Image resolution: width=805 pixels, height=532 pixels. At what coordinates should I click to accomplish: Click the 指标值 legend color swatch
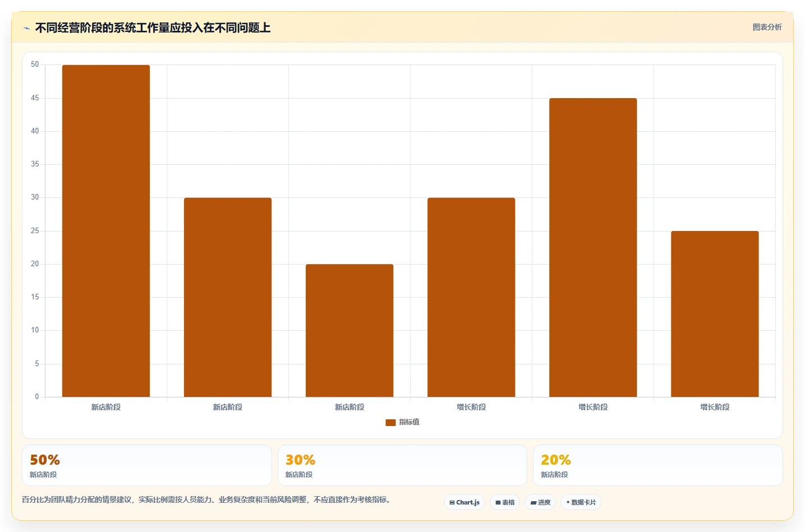[x=390, y=423]
